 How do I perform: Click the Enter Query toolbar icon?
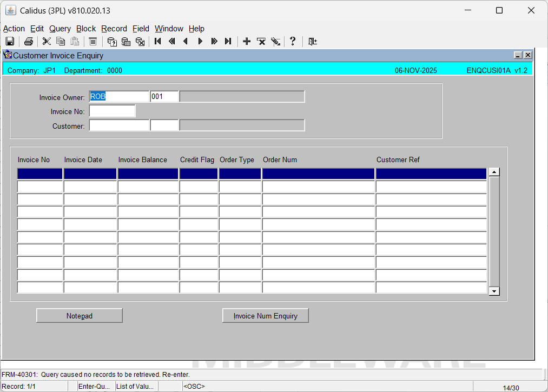click(x=112, y=42)
